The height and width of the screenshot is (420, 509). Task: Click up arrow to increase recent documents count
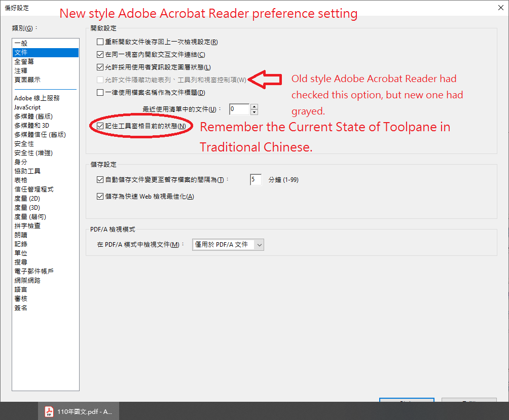coord(254,106)
